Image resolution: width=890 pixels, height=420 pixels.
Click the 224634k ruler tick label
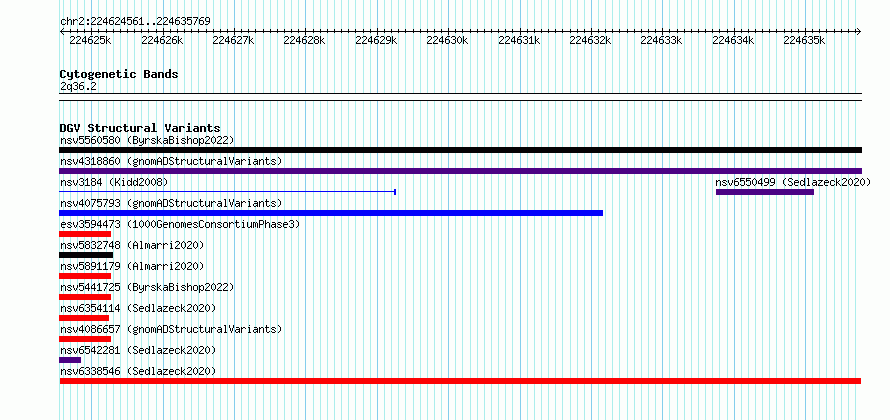[733, 40]
